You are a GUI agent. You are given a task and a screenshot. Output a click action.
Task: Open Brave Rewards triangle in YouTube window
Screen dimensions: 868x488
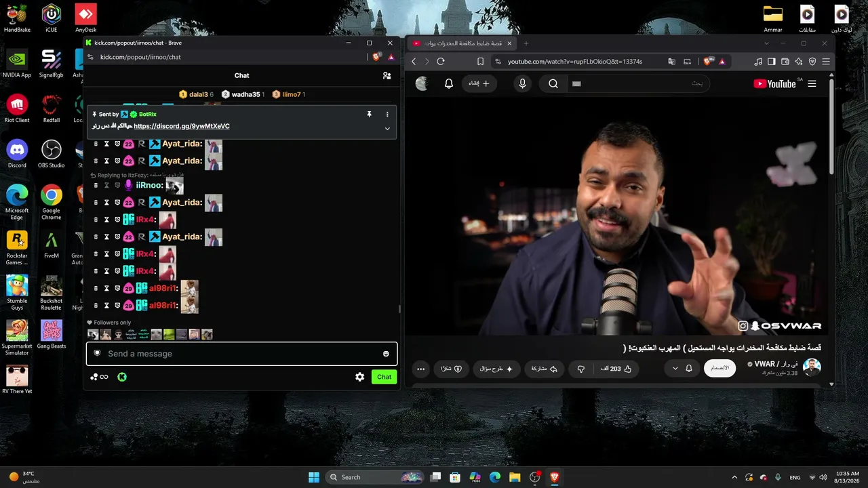722,62
